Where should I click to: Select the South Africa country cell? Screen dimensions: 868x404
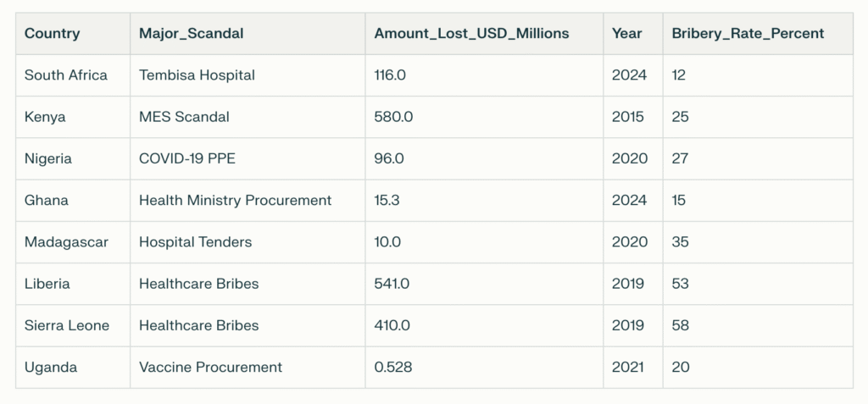66,75
